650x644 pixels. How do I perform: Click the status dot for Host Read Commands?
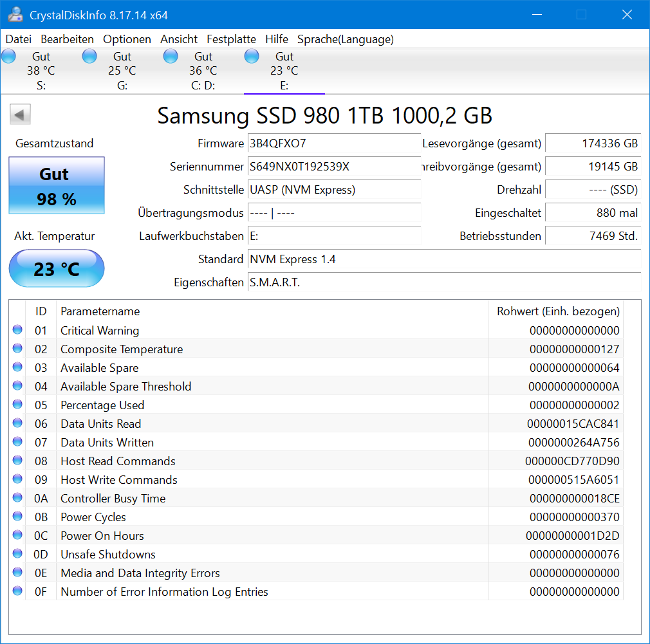[x=17, y=460]
